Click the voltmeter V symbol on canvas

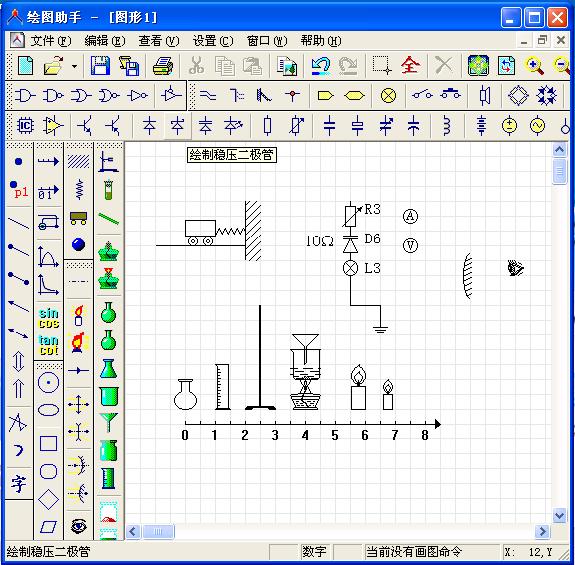coord(410,245)
